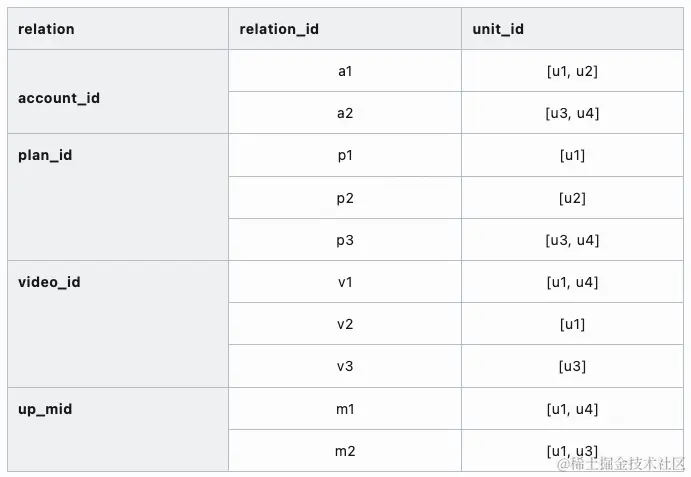691x477 pixels.
Task: Select the account_id relation cell
Action: click(118, 92)
